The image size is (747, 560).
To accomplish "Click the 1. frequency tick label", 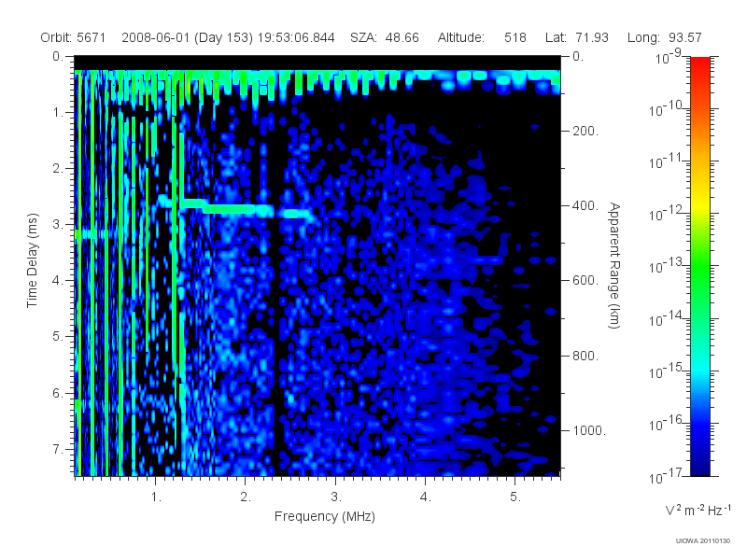I will 156,497.
